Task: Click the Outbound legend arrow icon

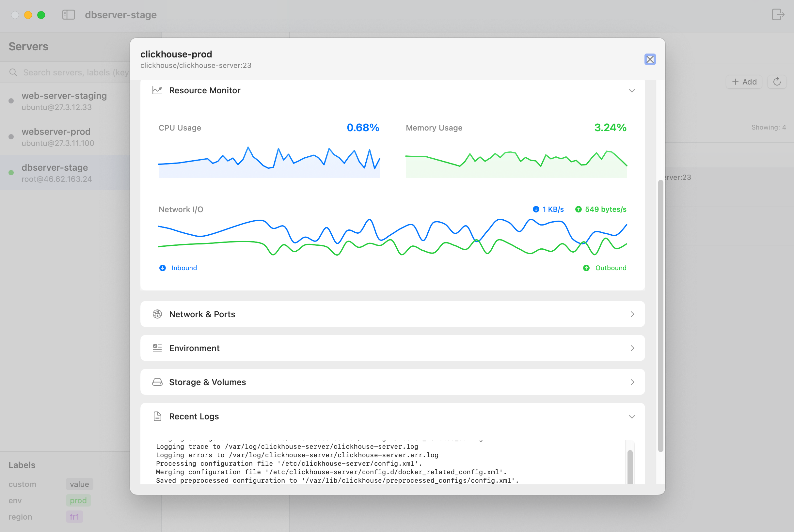Action: pyautogui.click(x=586, y=268)
